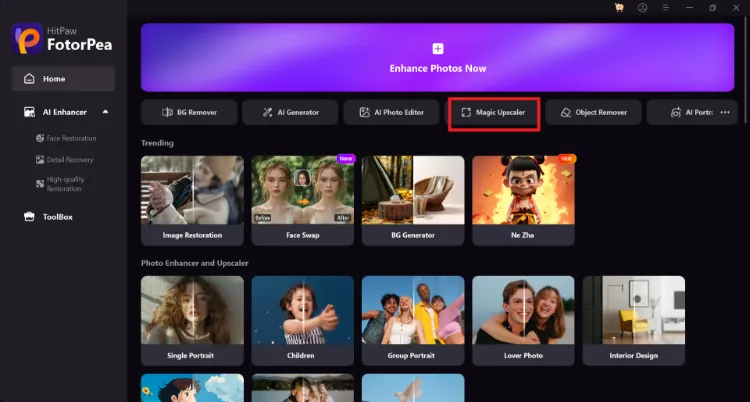Select the Interior Design enhancer thumbnail
Screen dimensions: 750x402
(633, 318)
